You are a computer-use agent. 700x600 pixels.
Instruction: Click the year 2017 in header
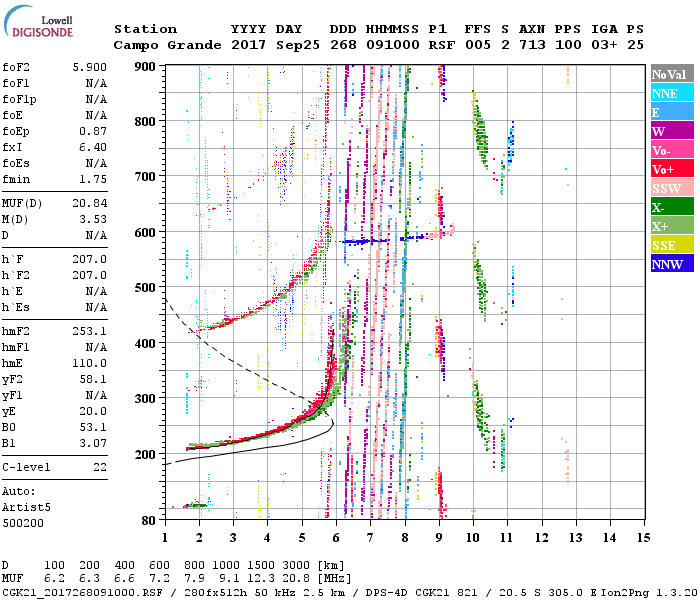(248, 45)
